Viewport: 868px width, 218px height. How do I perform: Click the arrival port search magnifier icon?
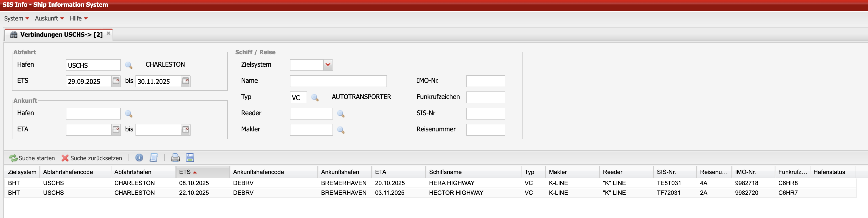click(x=128, y=114)
